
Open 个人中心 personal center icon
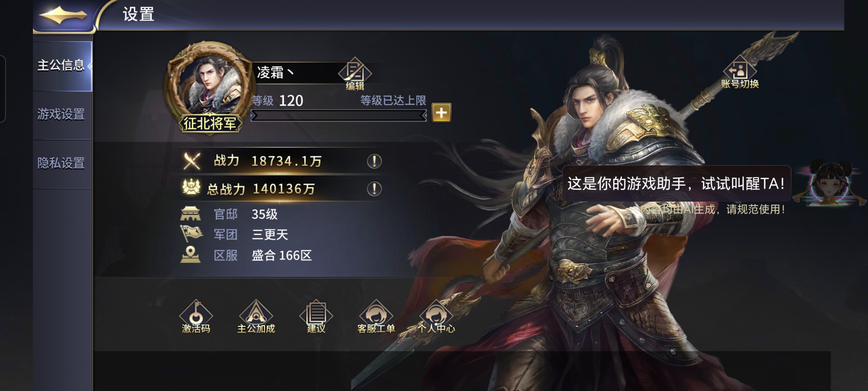(436, 317)
